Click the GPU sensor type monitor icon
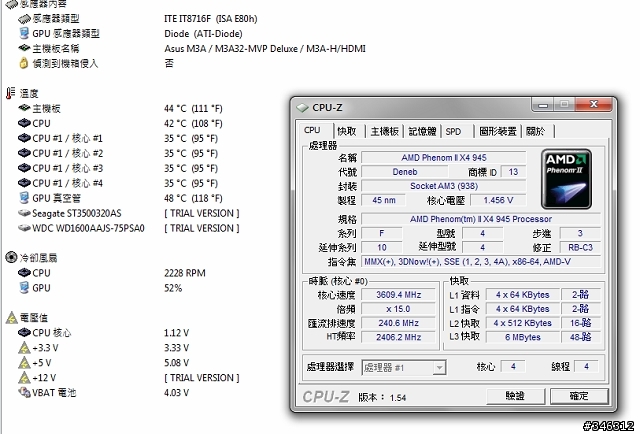The width and height of the screenshot is (640, 434). tap(24, 33)
